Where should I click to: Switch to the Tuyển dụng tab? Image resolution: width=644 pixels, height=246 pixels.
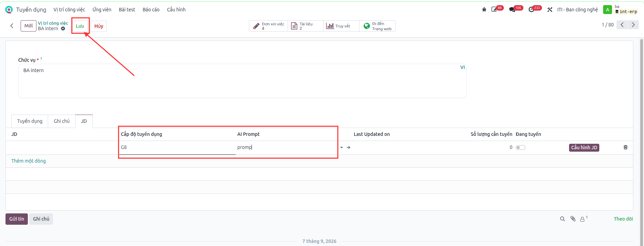click(x=30, y=121)
